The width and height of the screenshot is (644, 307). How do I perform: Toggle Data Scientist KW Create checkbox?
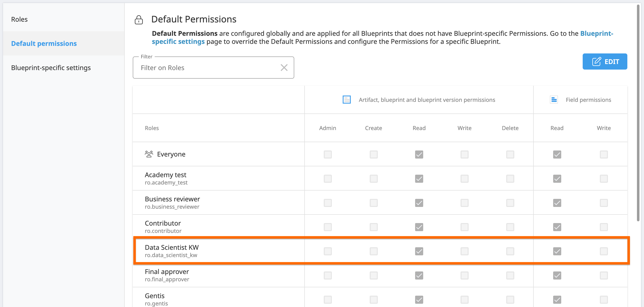[374, 251]
